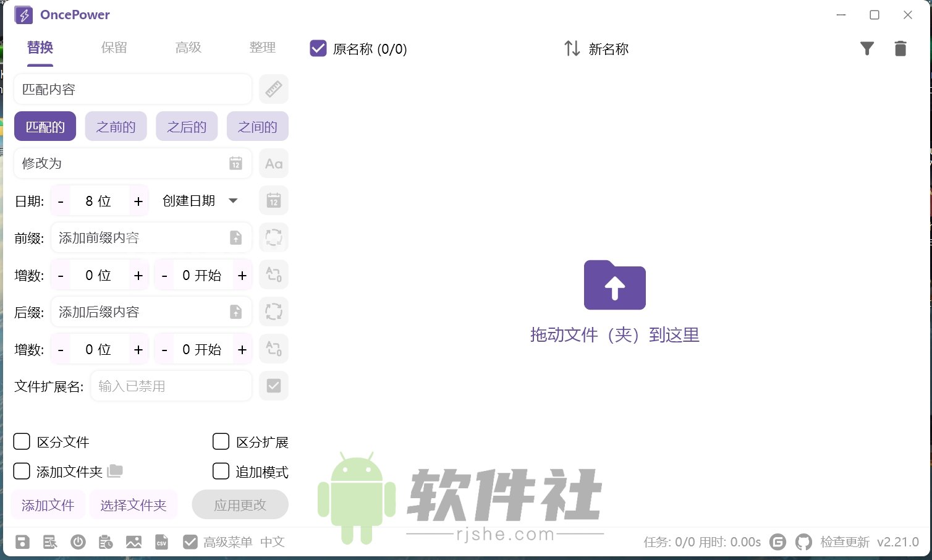Image resolution: width=932 pixels, height=560 pixels.
Task: Click the increment-format icon after the first 增数 row
Action: tap(274, 275)
